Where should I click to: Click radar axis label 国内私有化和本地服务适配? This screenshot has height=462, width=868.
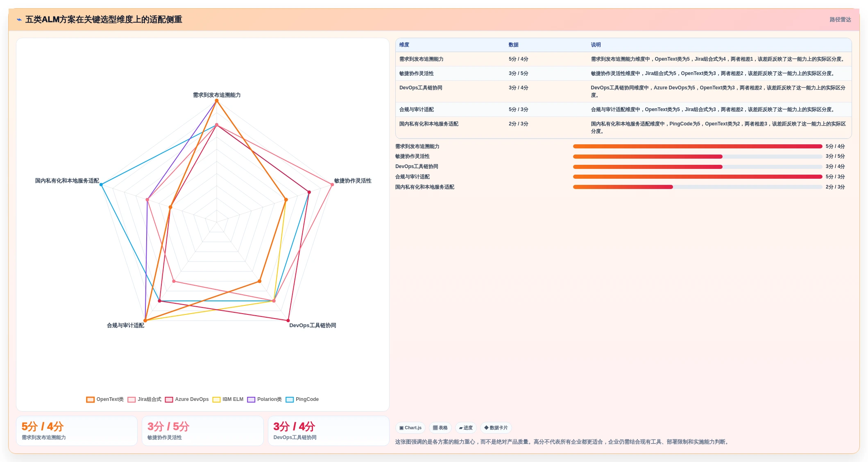click(x=67, y=181)
